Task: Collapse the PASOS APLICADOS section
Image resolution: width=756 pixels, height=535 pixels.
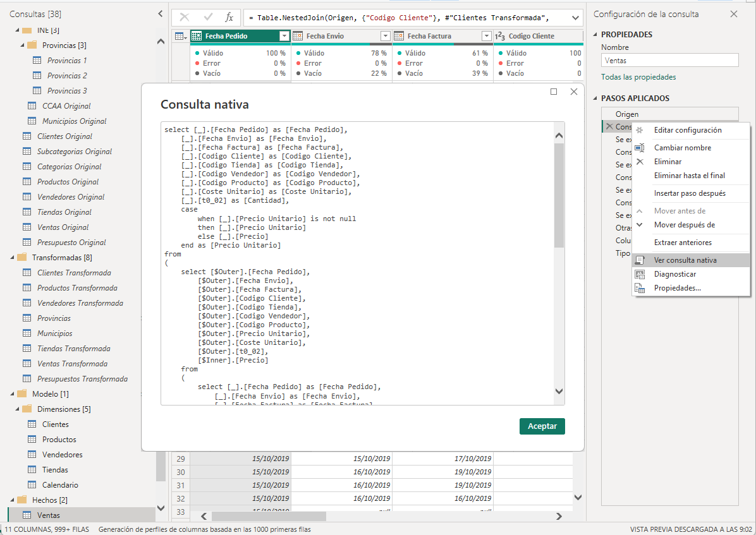Action: click(595, 99)
